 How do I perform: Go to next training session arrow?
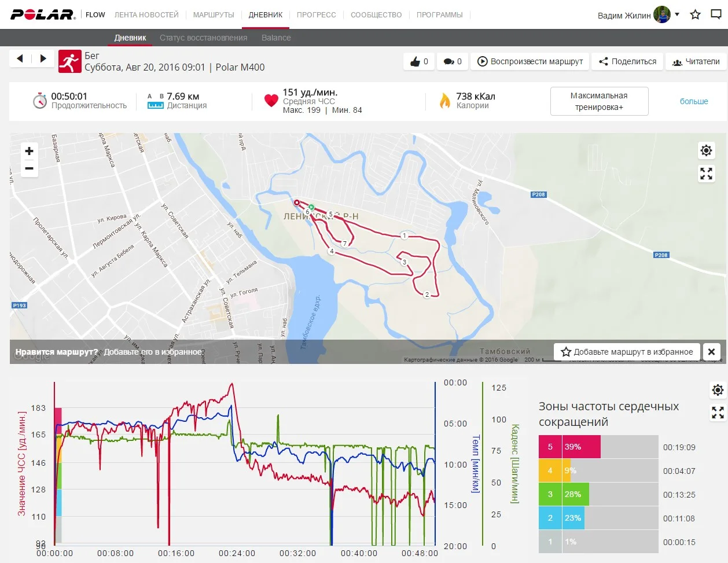tap(43, 58)
